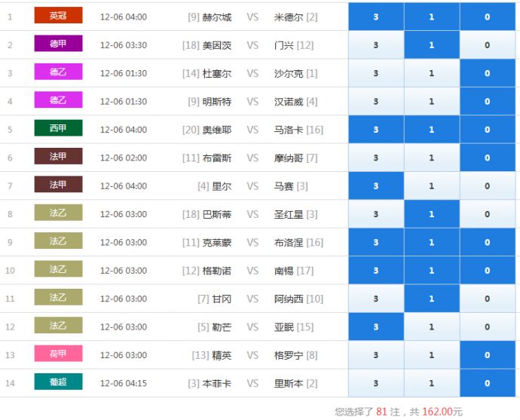This screenshot has width=520, height=420.
Task: Click the 荷甲 league tag
Action: pyautogui.click(x=58, y=354)
